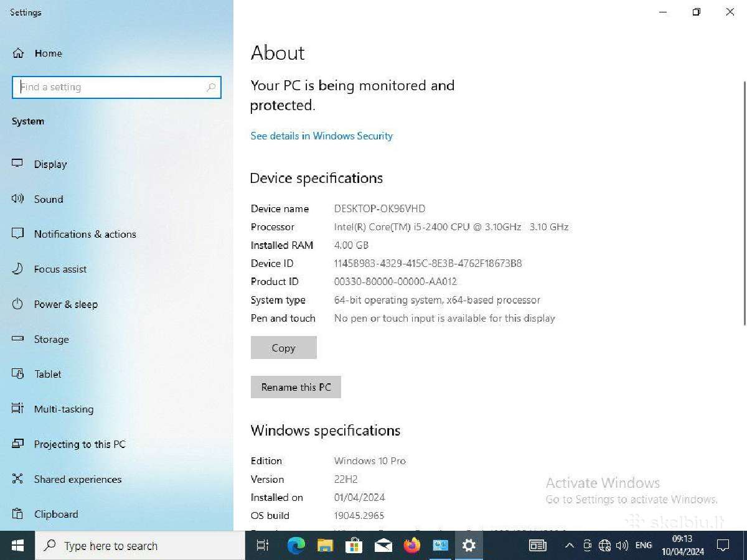Select the installed on date 01/04/2024
Screen dimensions: 747x560
click(359, 497)
